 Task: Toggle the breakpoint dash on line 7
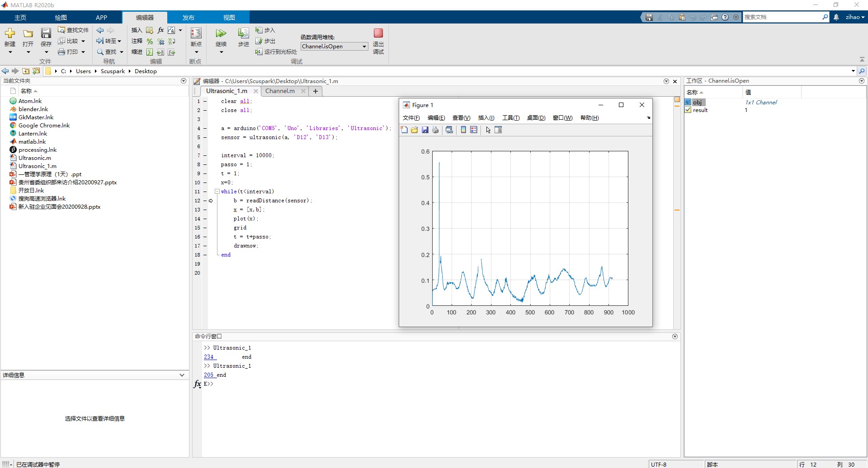point(205,155)
